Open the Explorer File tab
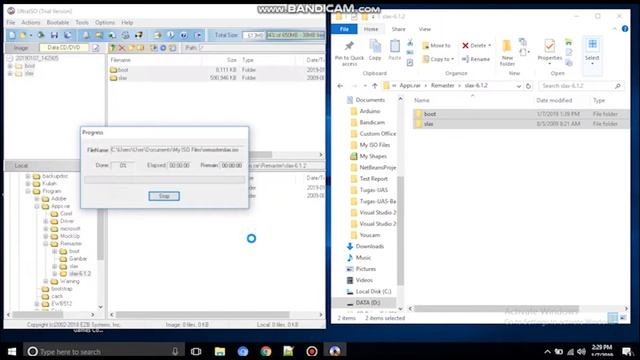This screenshot has width=640, height=360. tap(344, 29)
